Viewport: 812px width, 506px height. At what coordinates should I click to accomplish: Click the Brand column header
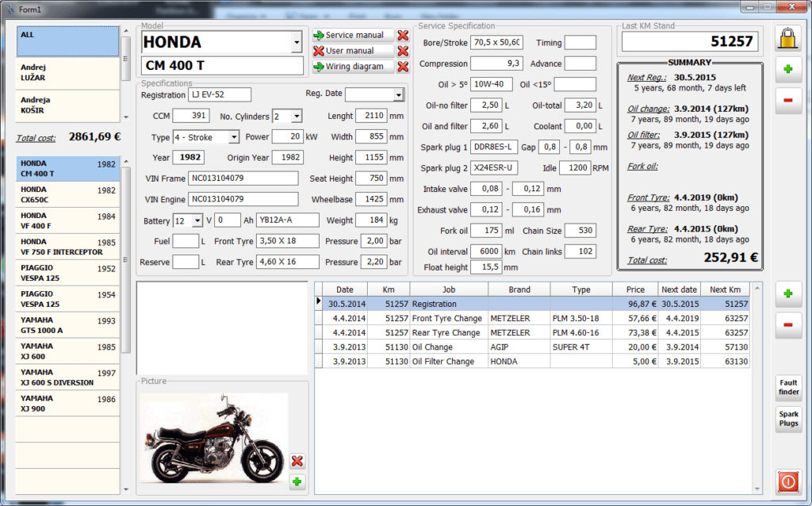519,289
